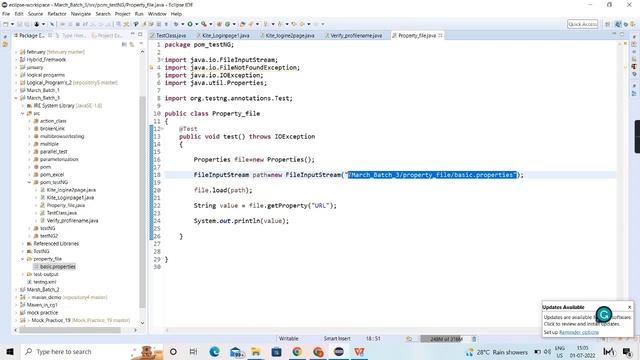This screenshot has width=640, height=360.
Task: Click the green Run button in toolbar
Action: (x=190, y=24)
